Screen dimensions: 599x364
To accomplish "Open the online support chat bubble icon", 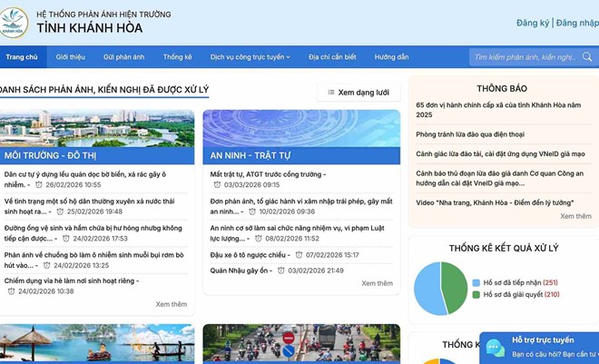I will click(495, 348).
